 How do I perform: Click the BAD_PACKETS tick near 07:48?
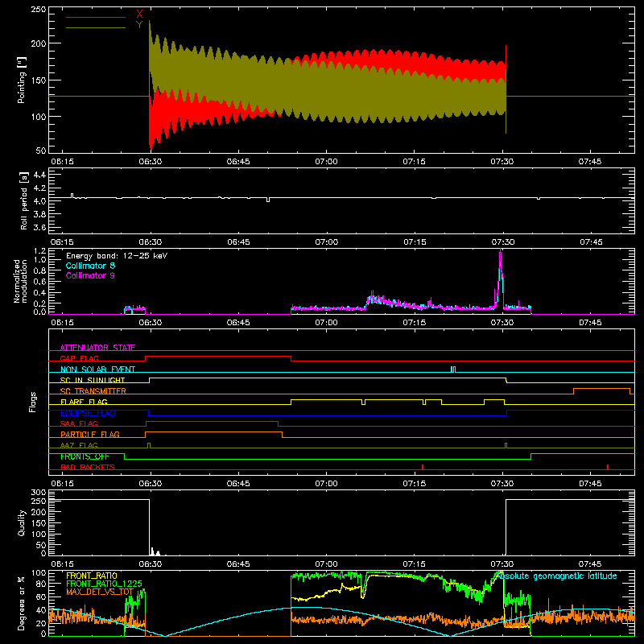click(608, 467)
